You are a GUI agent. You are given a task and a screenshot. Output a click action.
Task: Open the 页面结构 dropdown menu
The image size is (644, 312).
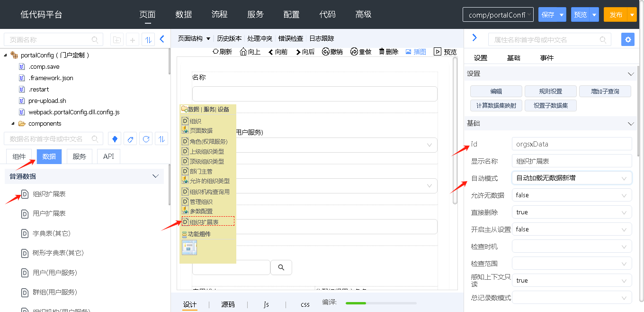[194, 38]
